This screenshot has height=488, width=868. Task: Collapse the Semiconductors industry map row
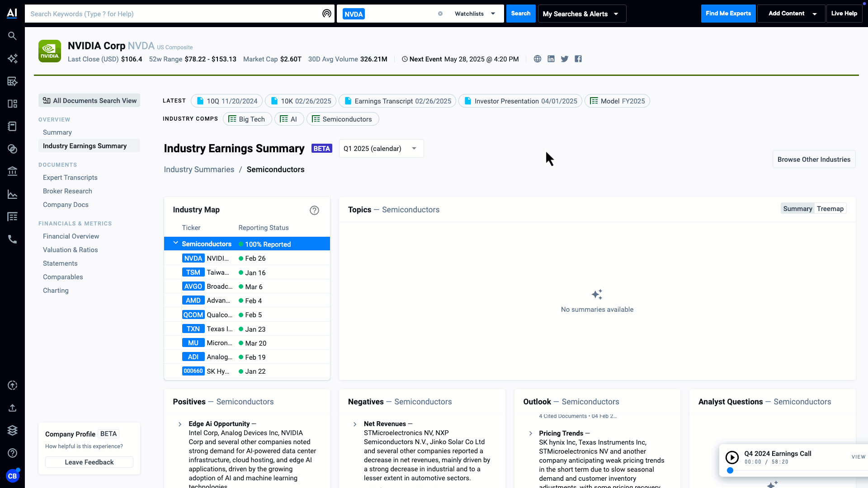[175, 244]
